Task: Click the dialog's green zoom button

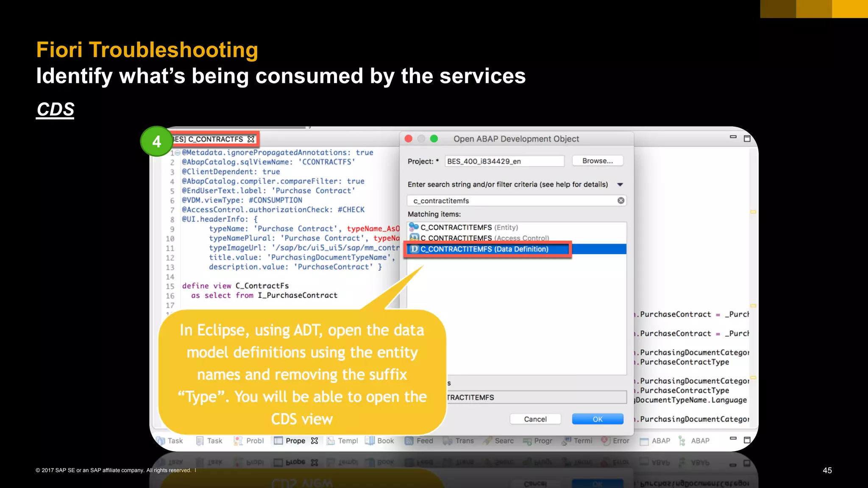Action: tap(434, 139)
